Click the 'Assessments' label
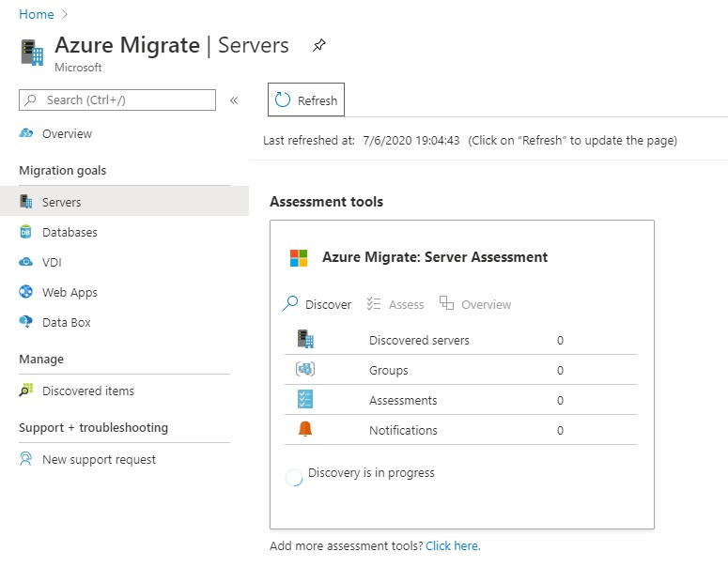Viewport: 728px width, 567px height. 403,400
